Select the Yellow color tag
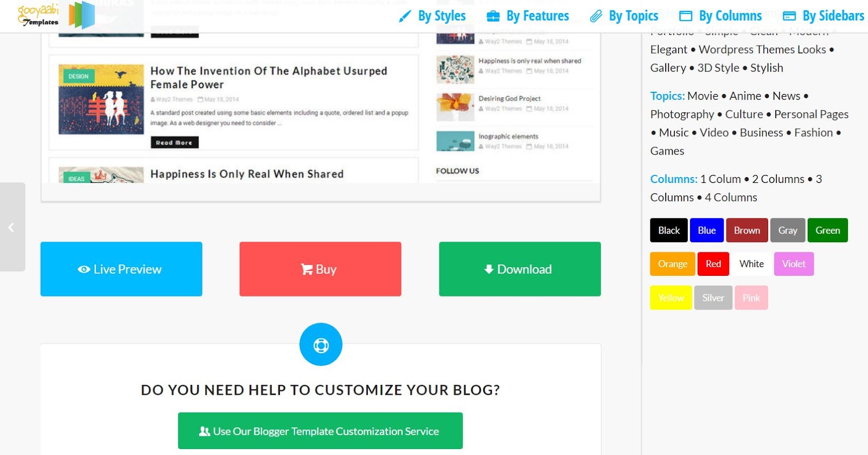This screenshot has width=868, height=455. pos(671,298)
